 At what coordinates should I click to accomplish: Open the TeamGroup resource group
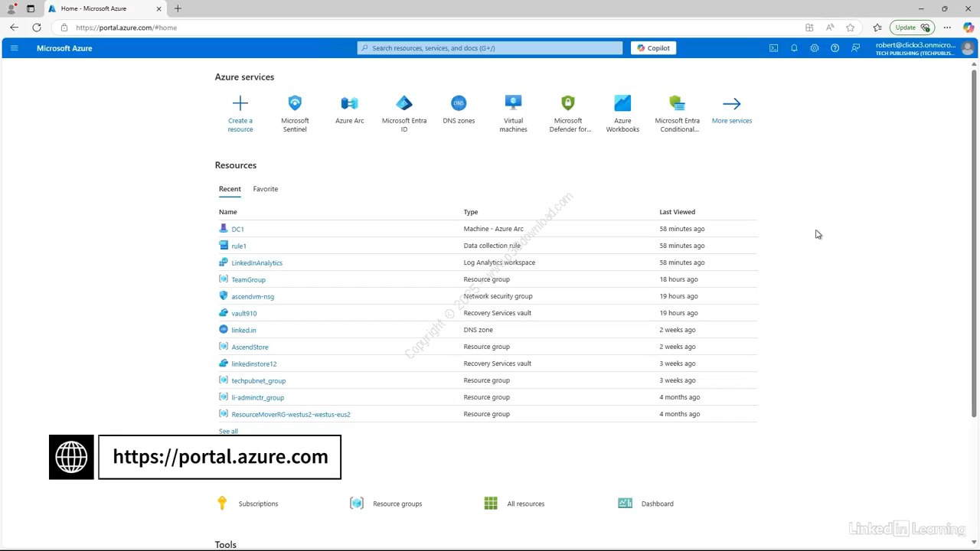(x=249, y=279)
